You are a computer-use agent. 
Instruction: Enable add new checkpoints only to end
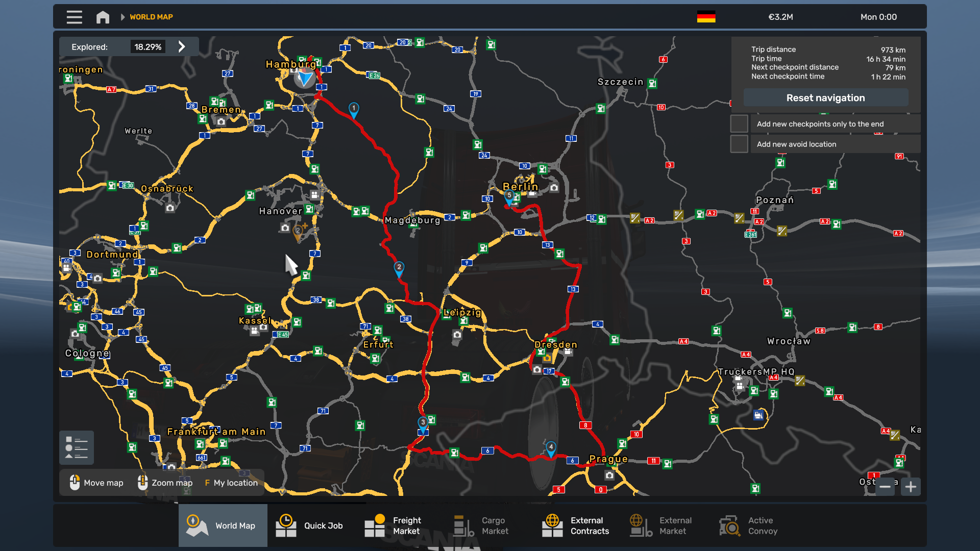[739, 124]
